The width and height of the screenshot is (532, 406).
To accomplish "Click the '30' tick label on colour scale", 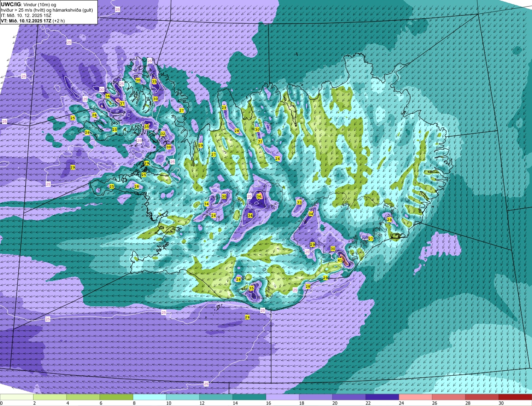I will point(501,403).
